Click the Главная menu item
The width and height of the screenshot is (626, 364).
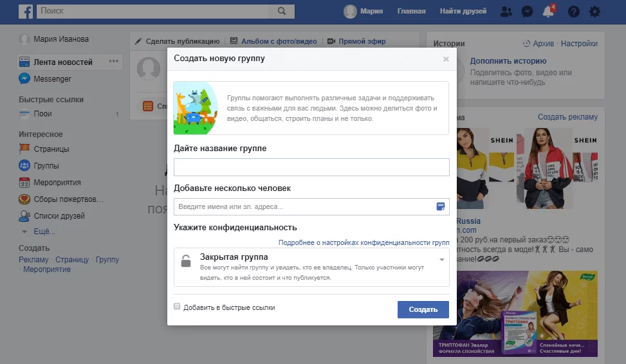click(x=411, y=11)
